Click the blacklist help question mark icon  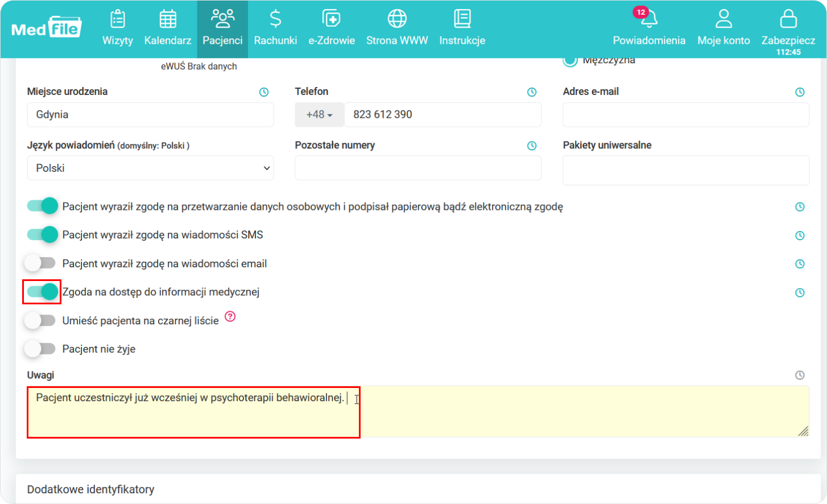(230, 316)
